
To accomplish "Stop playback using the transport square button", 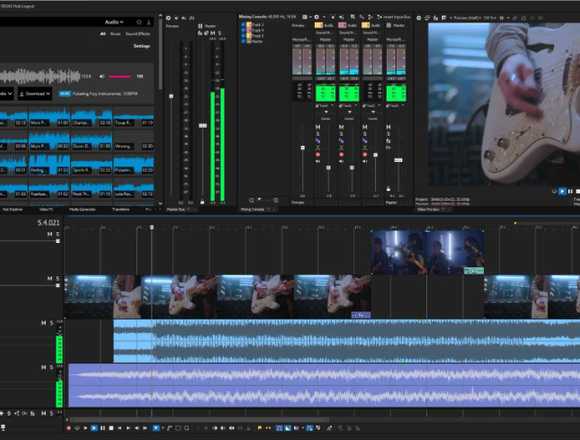I will click(111, 428).
